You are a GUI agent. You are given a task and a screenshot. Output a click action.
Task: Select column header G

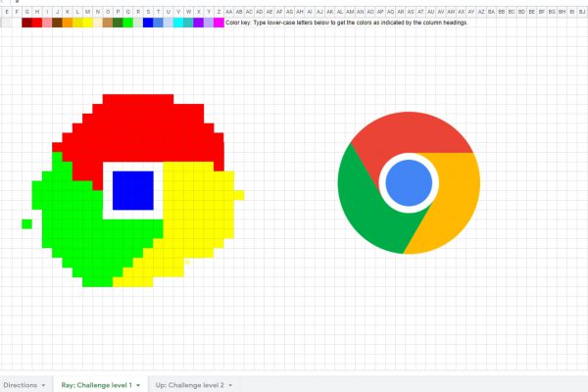pos(26,12)
